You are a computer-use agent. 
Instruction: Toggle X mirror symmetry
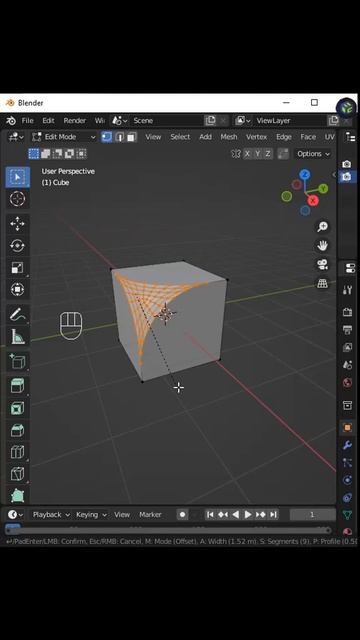(247, 154)
